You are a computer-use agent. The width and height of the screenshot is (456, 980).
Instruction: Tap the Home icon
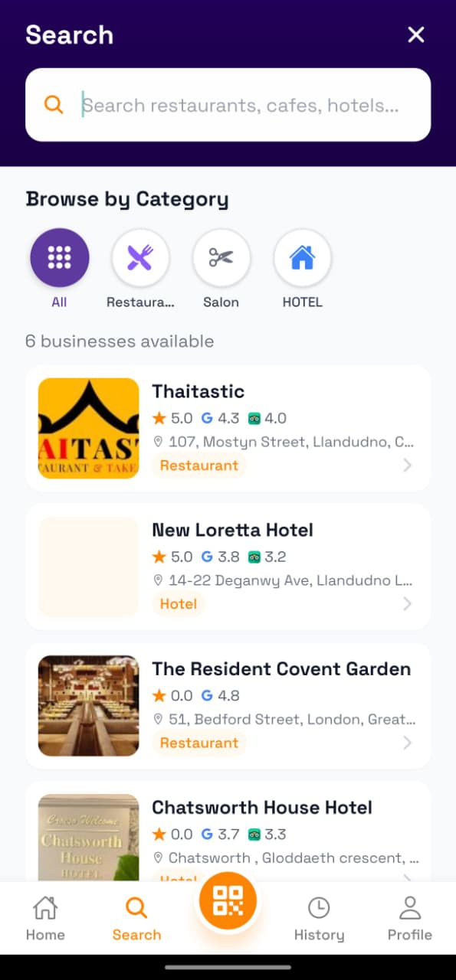(45, 908)
